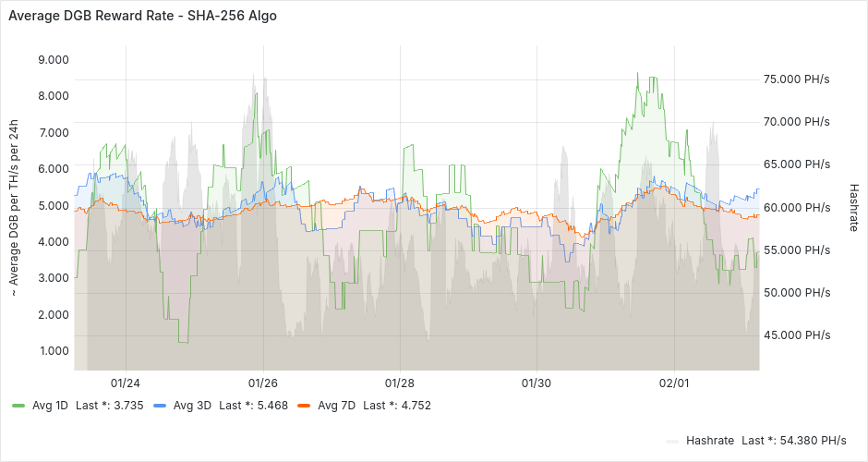
Task: Click the 9.000 left y-axis tick label
Action: [54, 60]
